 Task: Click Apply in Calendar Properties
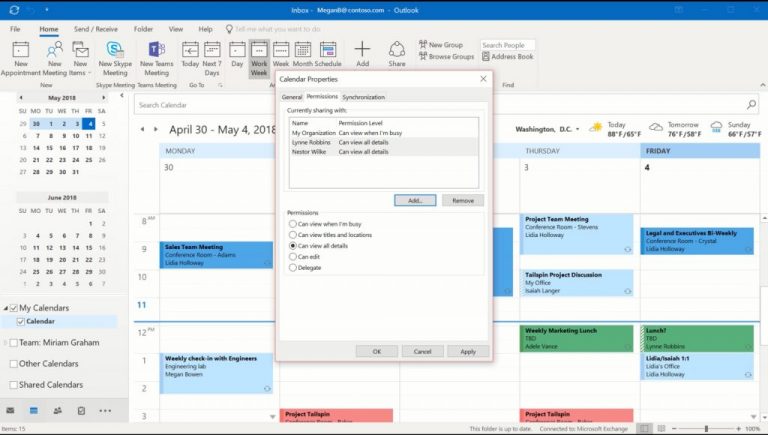click(x=468, y=351)
